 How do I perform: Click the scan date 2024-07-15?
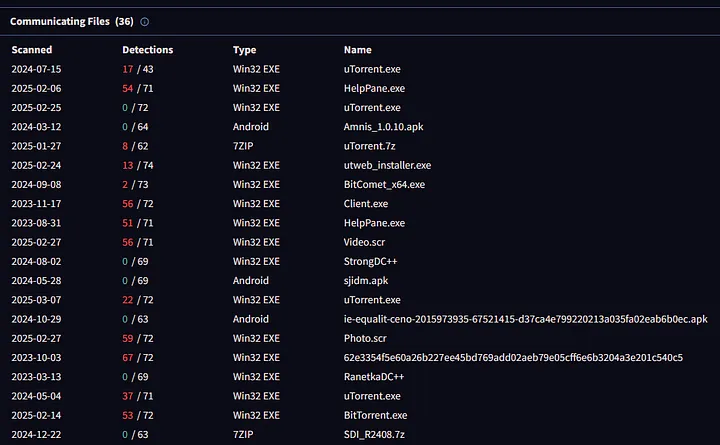36,69
